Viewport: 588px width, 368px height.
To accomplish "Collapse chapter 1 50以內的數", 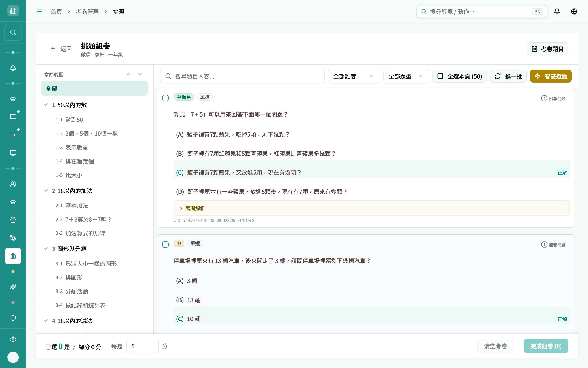I will (x=46, y=105).
